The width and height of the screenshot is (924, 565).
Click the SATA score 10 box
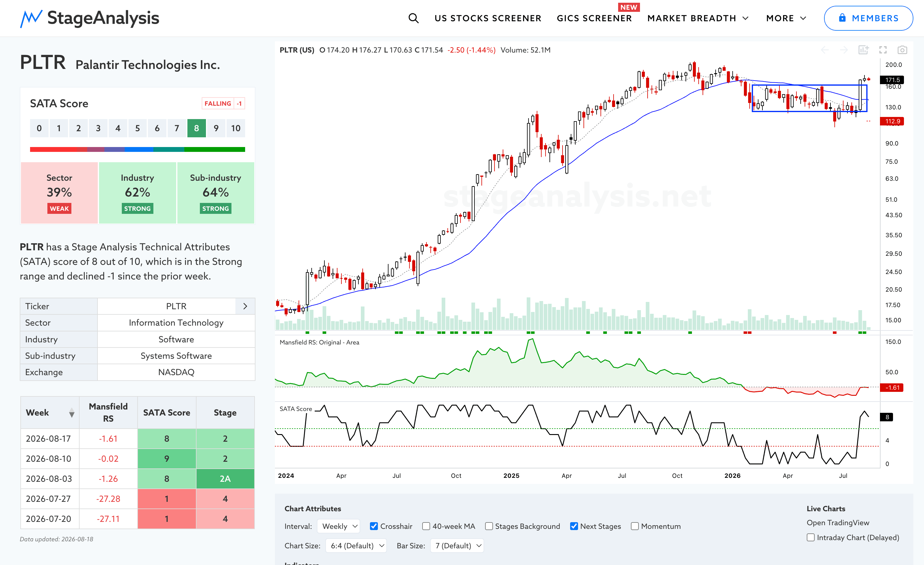coord(235,128)
